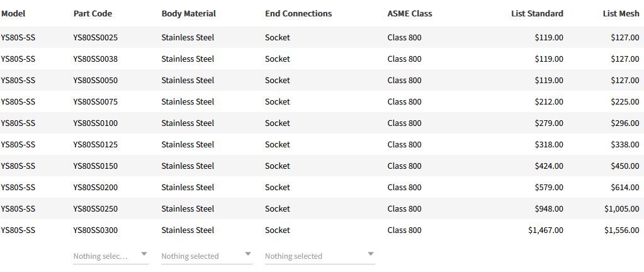The image size is (644, 272).
Task: Click part code YS80SS0075 row
Action: point(95,101)
